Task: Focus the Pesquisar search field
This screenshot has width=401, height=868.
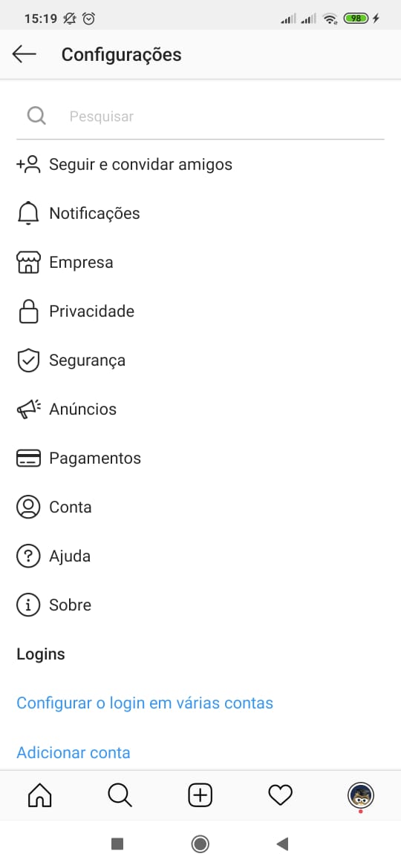Action: click(200, 116)
